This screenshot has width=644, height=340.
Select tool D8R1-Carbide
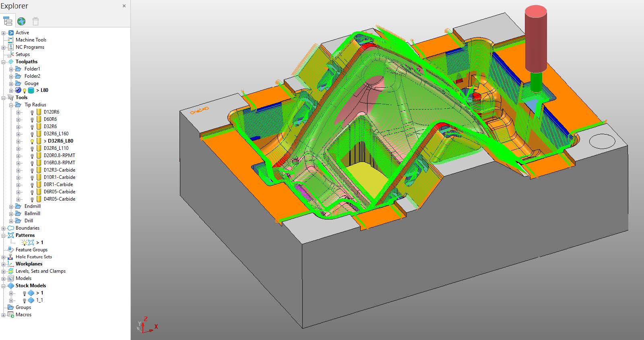coord(58,185)
